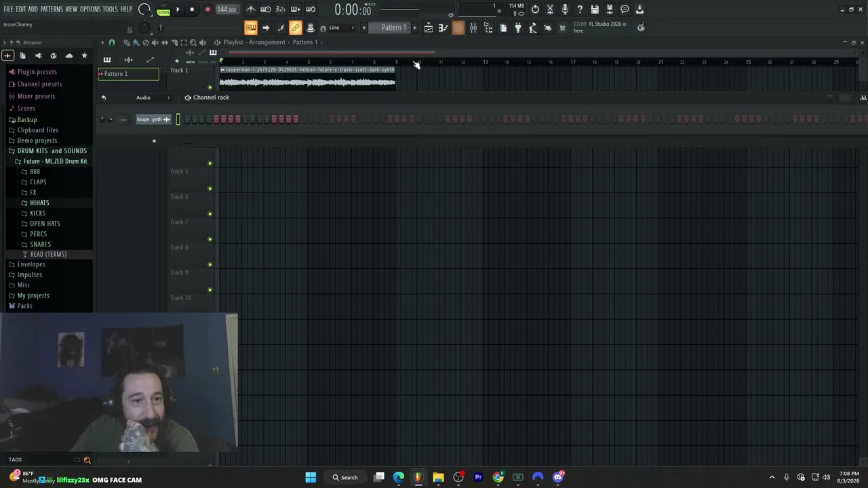Open the FILE menu

click(x=8, y=9)
